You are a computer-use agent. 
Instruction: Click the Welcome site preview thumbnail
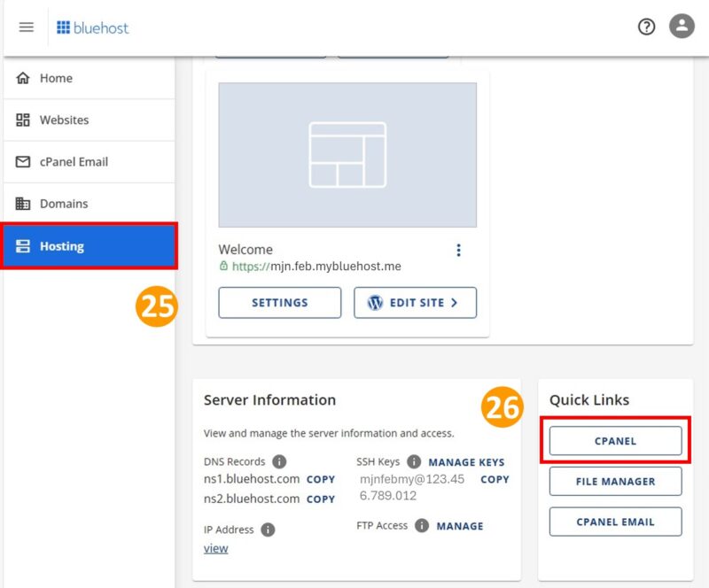point(347,155)
